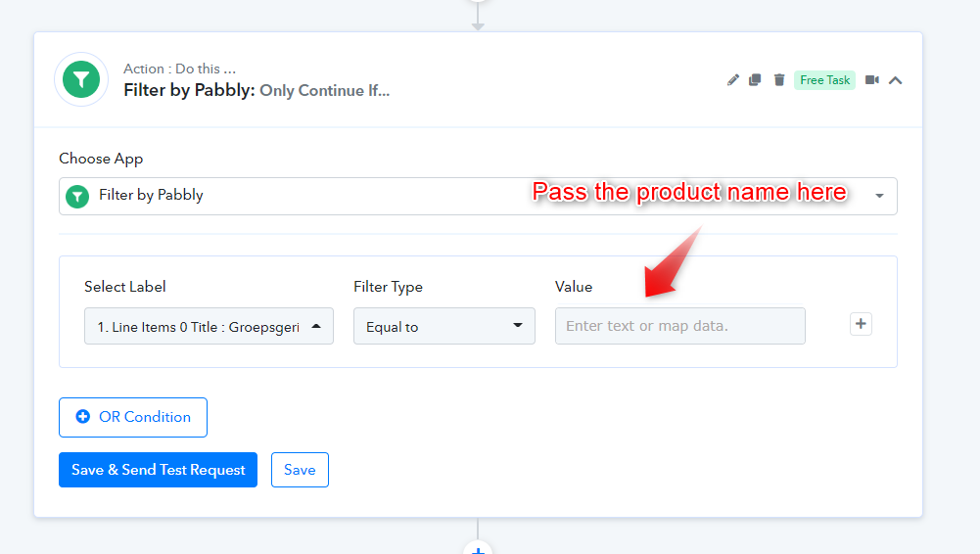The width and height of the screenshot is (980, 554).
Task: Click the green Filter by Pabbly funnel logo
Action: pos(81,79)
